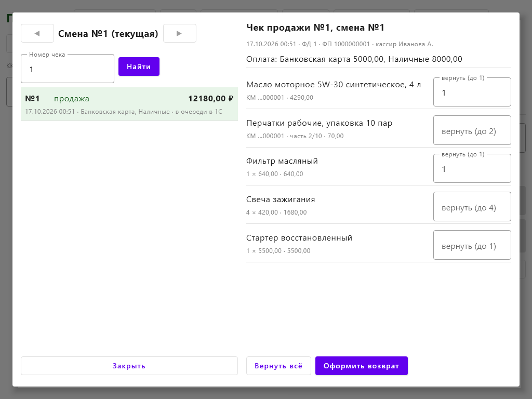Click the Свеча зажигания item name
Screen dimensions: 532x399
(x=281, y=199)
